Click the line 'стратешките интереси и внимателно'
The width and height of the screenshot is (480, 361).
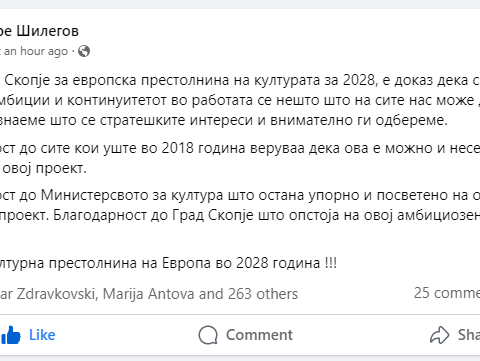pyautogui.click(x=223, y=120)
